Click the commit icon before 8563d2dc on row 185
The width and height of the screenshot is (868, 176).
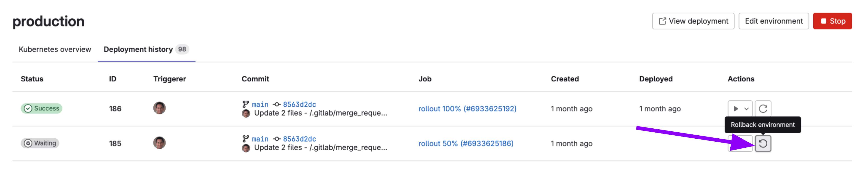click(x=277, y=139)
